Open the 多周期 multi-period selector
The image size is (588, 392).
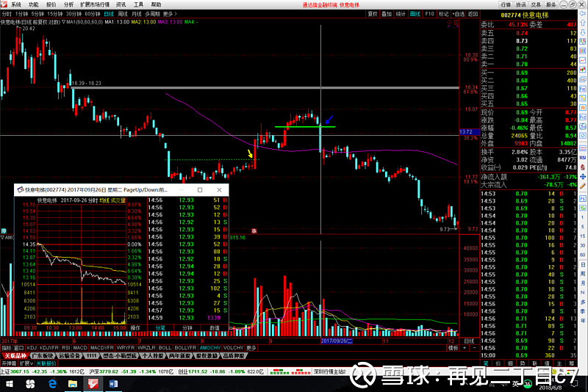(152, 13)
